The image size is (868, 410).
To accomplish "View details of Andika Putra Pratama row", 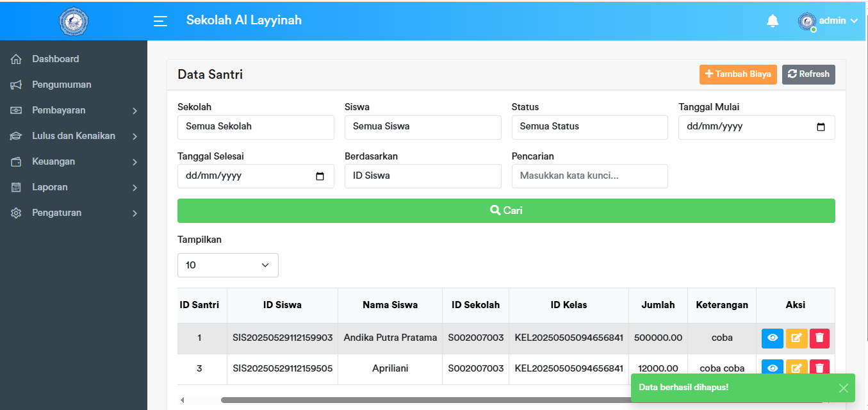I will point(772,338).
